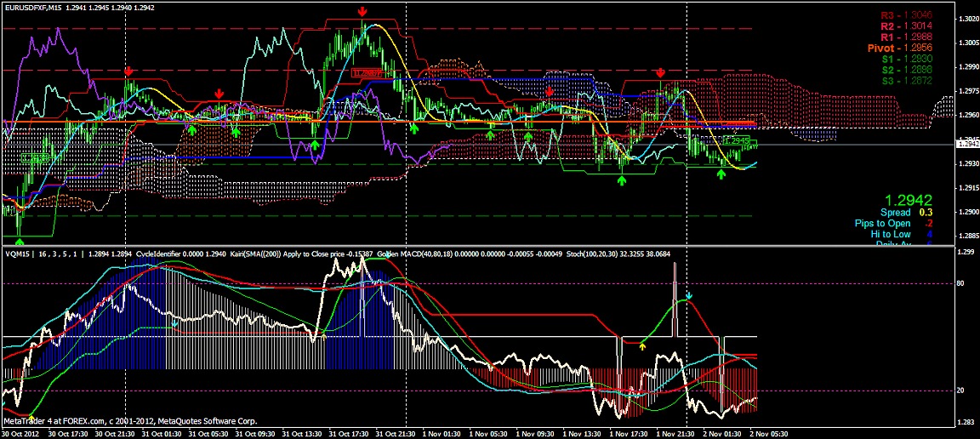Click the rightmost red down arrow on the price chart
Viewport: 980px width, 439px height.
click(660, 74)
